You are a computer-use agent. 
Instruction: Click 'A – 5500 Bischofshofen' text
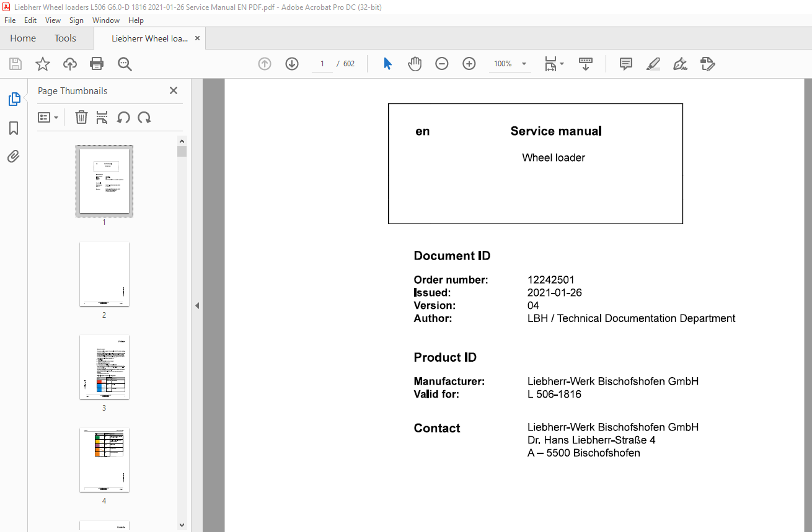(584, 453)
